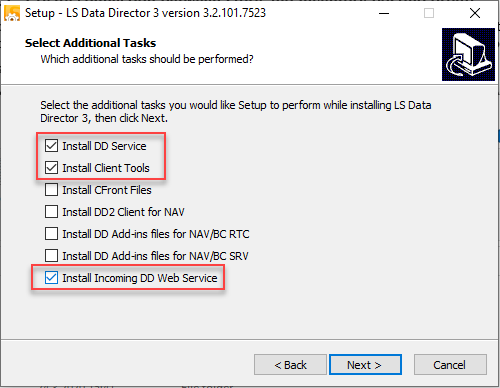
Task: Close the setup dialog with X
Action: (x=475, y=13)
